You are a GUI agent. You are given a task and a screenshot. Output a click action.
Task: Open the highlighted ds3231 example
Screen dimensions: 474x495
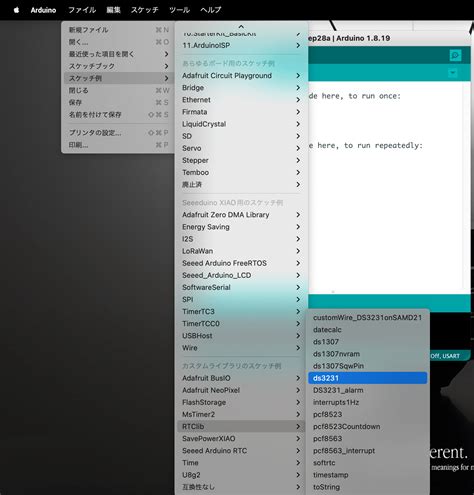(x=368, y=378)
